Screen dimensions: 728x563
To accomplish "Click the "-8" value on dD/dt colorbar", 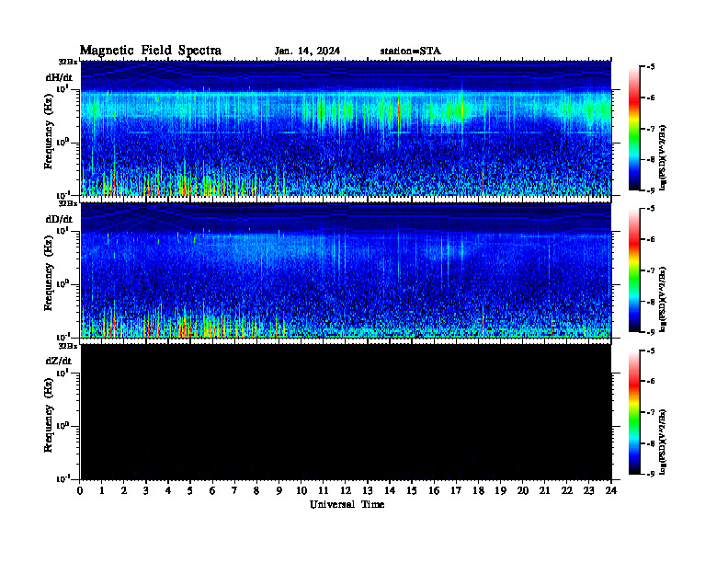I will [651, 302].
